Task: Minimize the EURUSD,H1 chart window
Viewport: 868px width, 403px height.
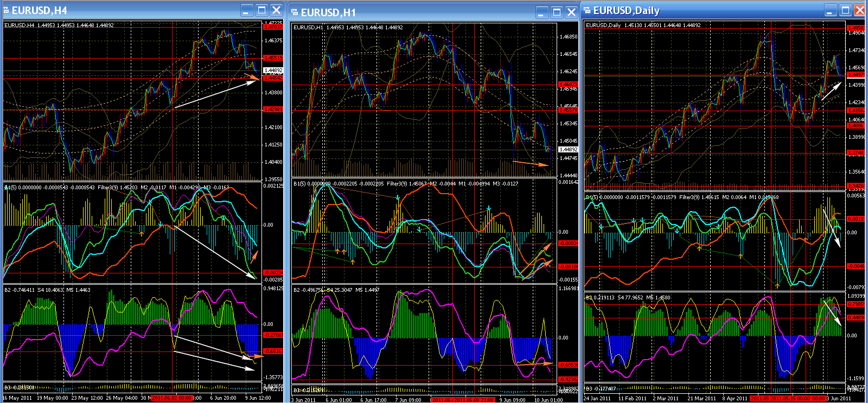Action: tap(542, 12)
